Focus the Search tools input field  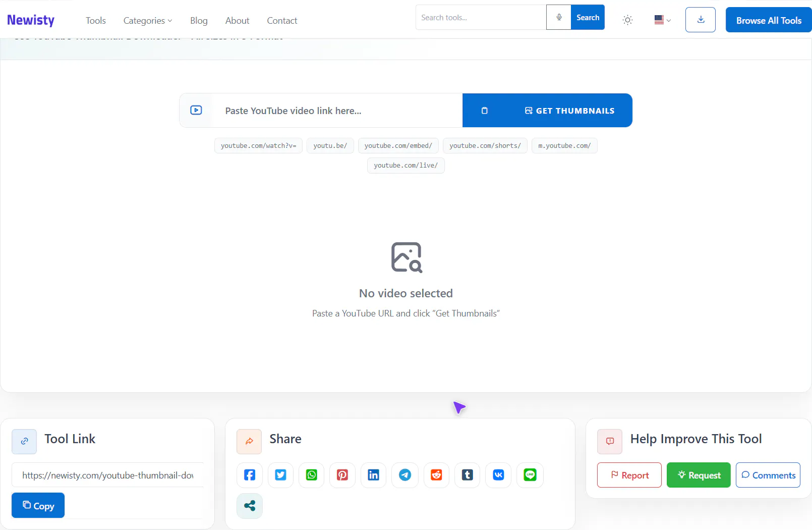coord(481,18)
